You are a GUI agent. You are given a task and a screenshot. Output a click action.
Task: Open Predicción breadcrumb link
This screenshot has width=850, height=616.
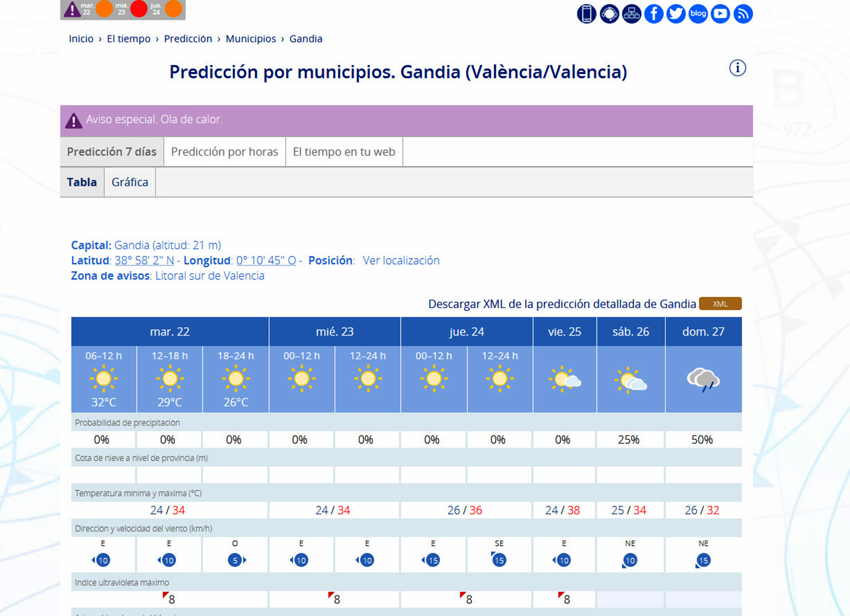pos(188,39)
